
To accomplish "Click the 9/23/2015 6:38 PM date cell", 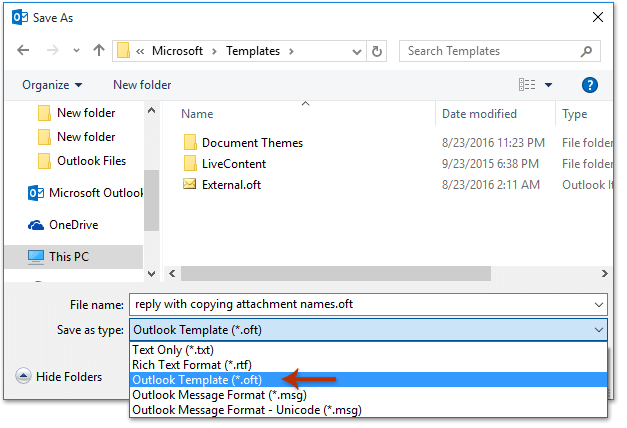I will point(490,164).
